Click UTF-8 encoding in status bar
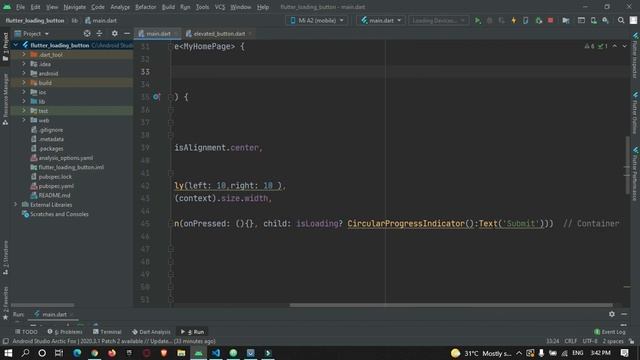Viewport: 640px width, 360px height. pyautogui.click(x=590, y=341)
